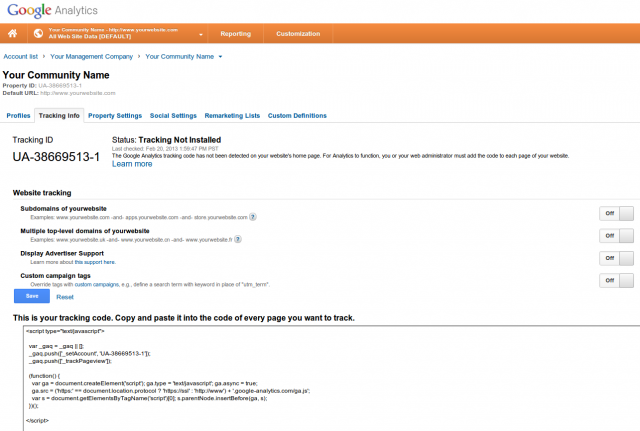
Task: Open the Learn more link
Action: point(132,164)
